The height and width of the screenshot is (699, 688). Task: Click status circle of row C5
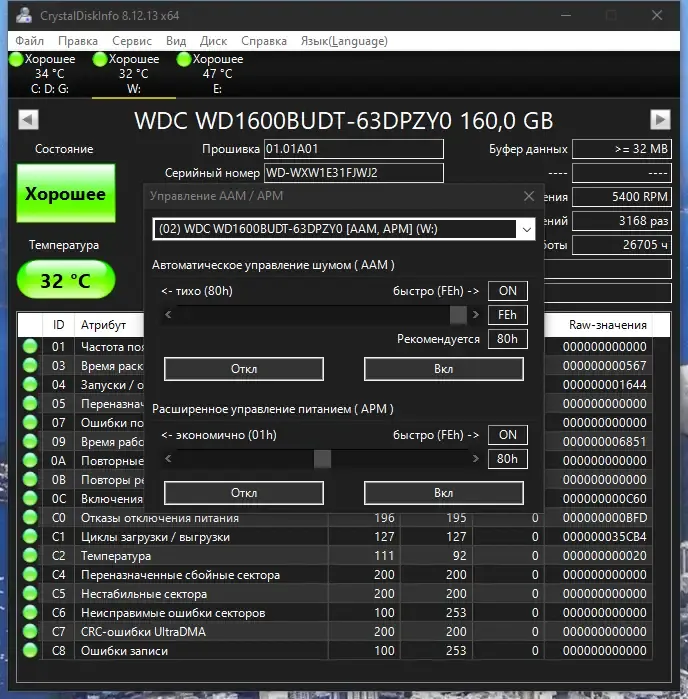tap(30, 593)
